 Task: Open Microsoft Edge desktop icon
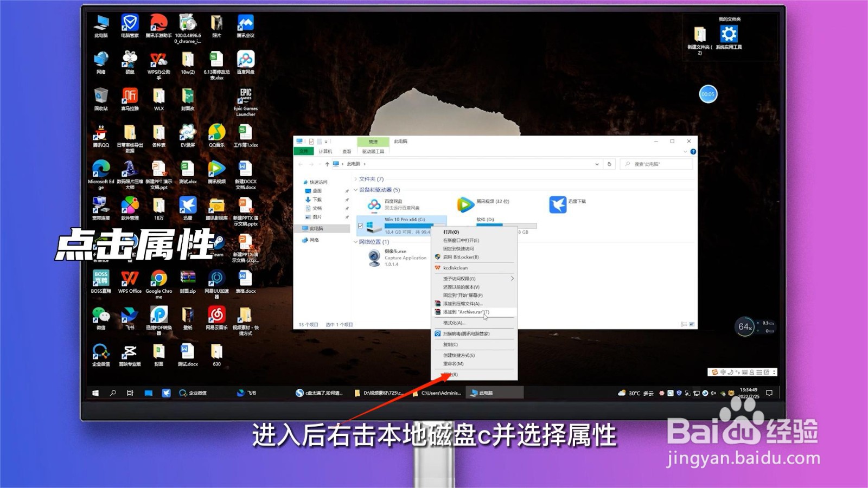pyautogui.click(x=101, y=175)
